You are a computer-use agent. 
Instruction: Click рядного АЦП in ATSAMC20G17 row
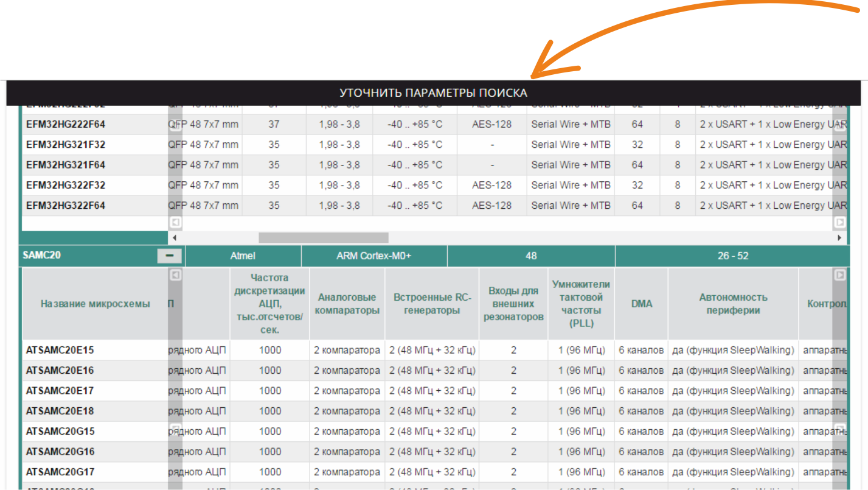197,472
